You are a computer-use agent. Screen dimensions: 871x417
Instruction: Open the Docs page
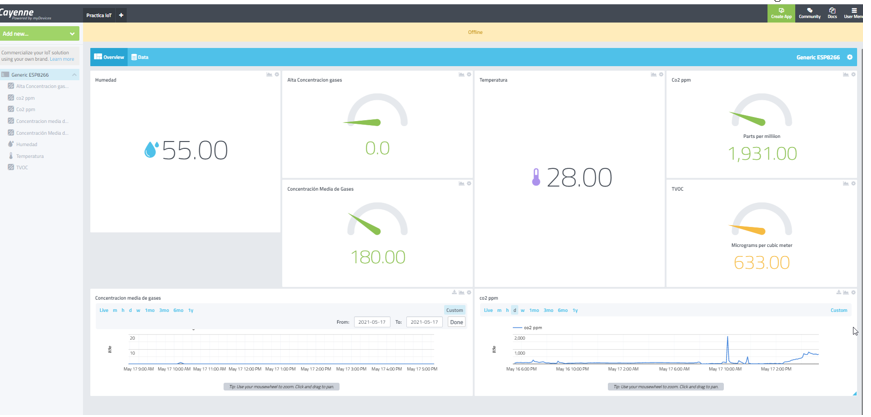coord(832,13)
